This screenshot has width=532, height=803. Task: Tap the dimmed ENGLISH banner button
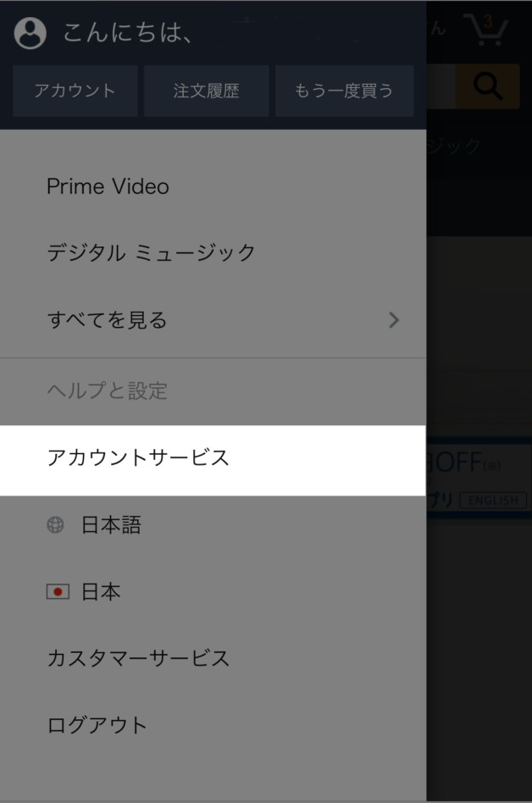493,501
